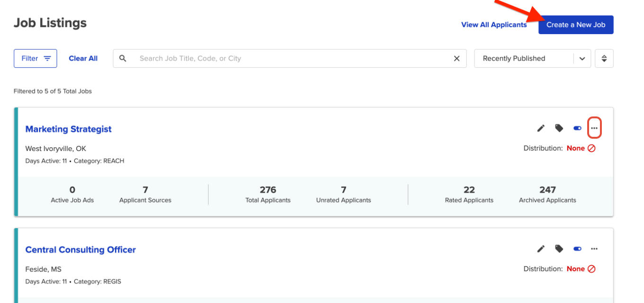Open the Marketing Strategist job listing
644x303 pixels.
tap(69, 129)
